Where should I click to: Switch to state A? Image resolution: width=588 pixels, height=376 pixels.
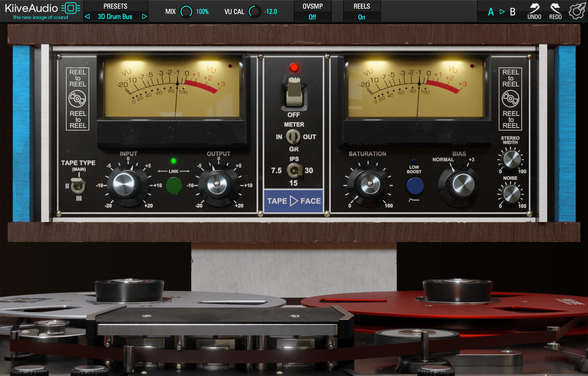coord(491,12)
